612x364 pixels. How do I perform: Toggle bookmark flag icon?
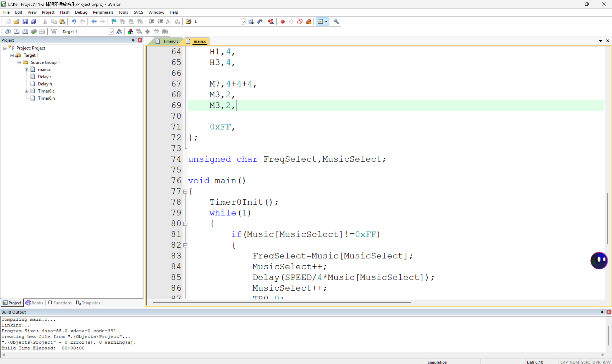(113, 21)
